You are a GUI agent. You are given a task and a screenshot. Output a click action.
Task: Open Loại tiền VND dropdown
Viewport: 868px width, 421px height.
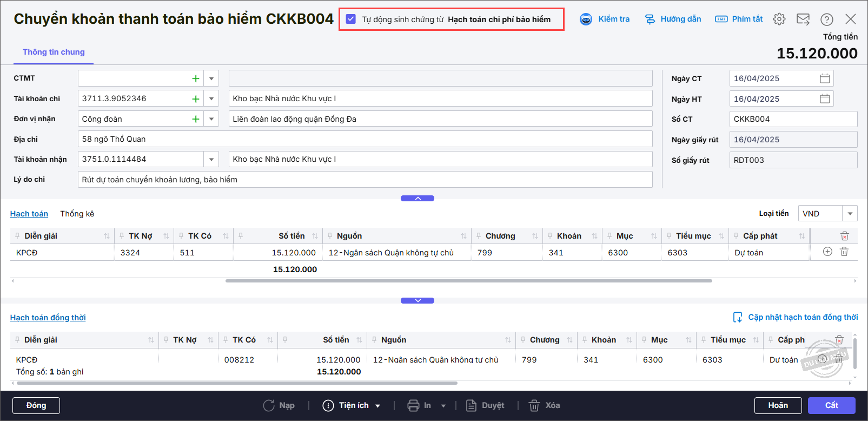pyautogui.click(x=850, y=214)
